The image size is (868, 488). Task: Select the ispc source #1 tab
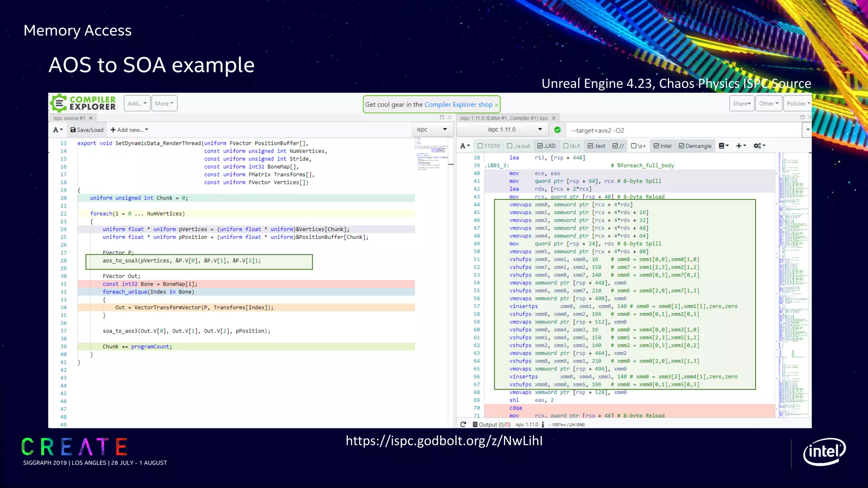[x=69, y=118]
